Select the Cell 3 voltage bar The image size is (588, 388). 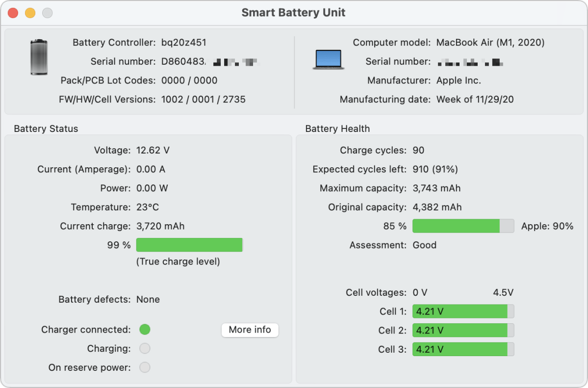pos(463,349)
